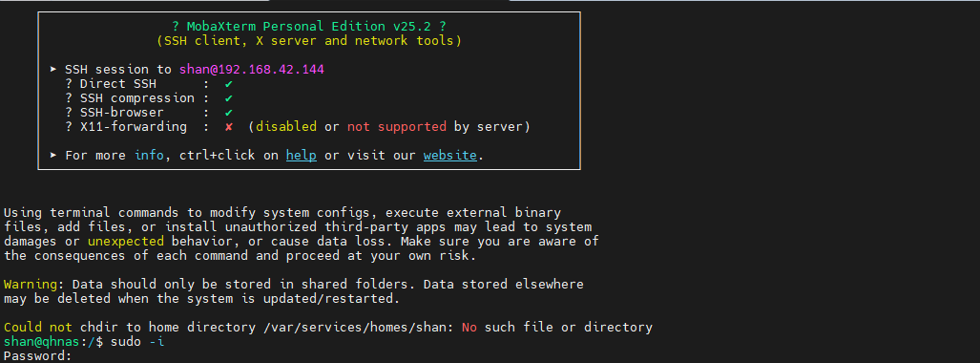Click the green check next to SSH compression
The image size is (980, 363).
(x=229, y=98)
